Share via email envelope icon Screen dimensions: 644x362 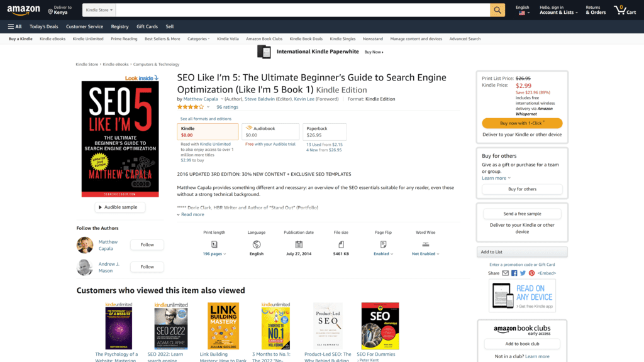pos(505,273)
